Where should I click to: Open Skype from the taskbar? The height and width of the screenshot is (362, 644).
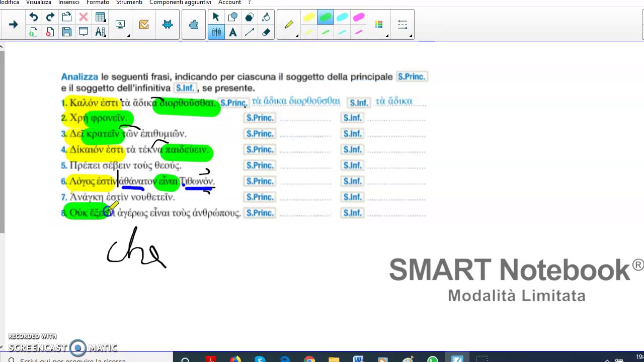260,359
